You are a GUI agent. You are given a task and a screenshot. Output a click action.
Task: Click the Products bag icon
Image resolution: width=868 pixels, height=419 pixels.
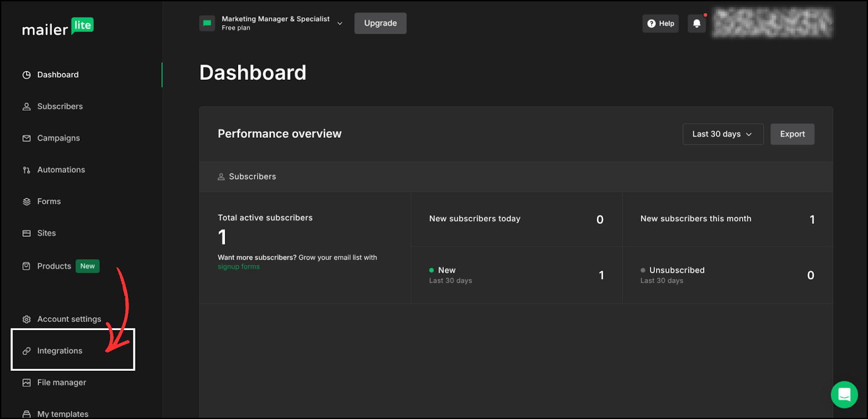(27, 266)
